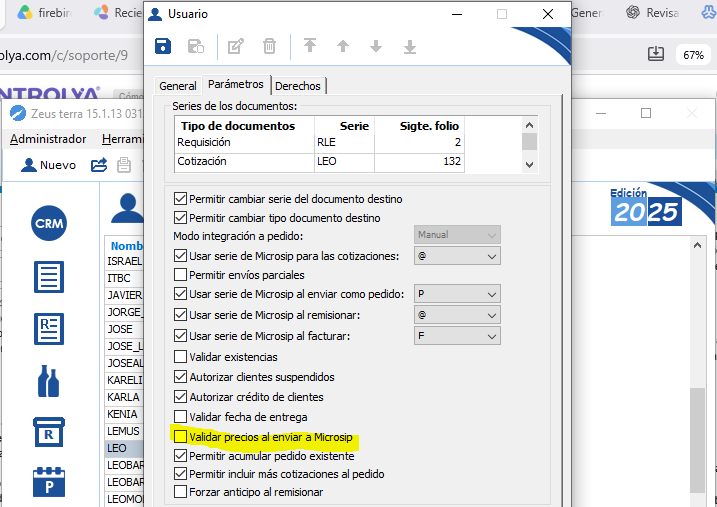The height and width of the screenshot is (507, 717).
Task: Click the trash delete icon
Action: (269, 46)
